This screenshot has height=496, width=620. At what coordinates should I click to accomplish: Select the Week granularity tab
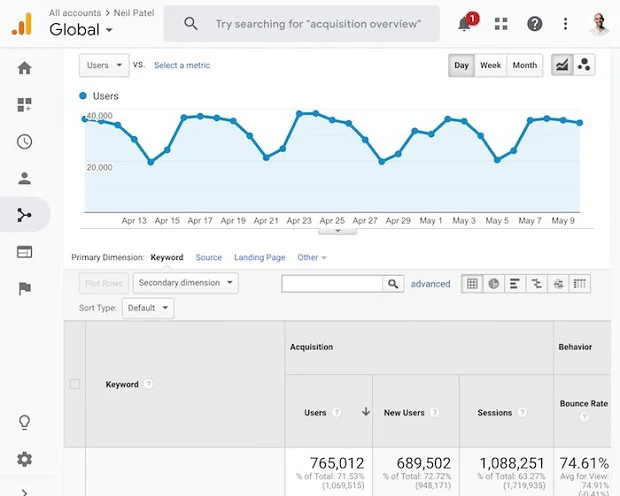coord(490,65)
